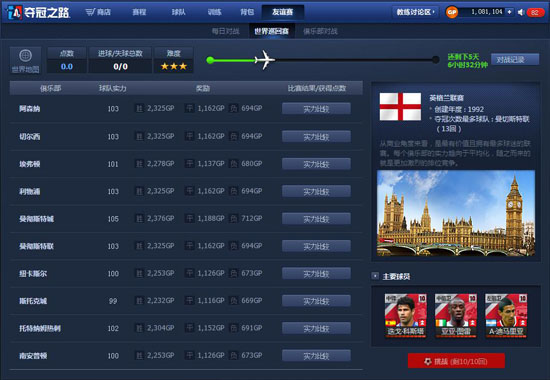Switch to the 俱乐部对战 tab

pos(320,31)
